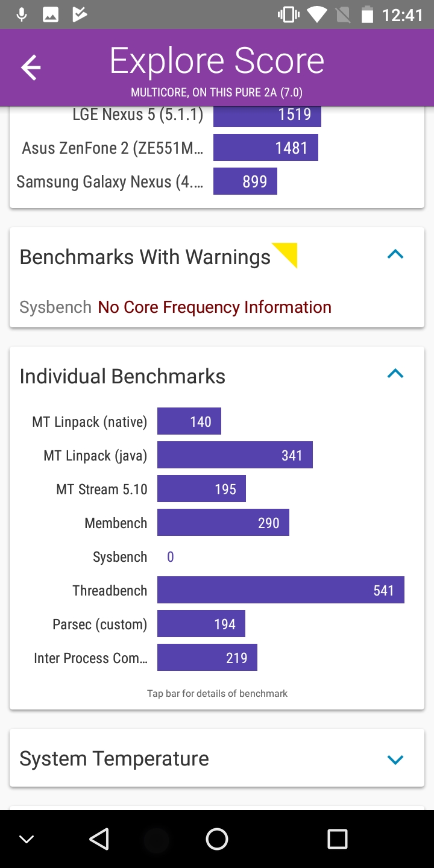This screenshot has height=868, width=434.
Task: Collapse the Individual Benchmarks section
Action: tap(395, 374)
